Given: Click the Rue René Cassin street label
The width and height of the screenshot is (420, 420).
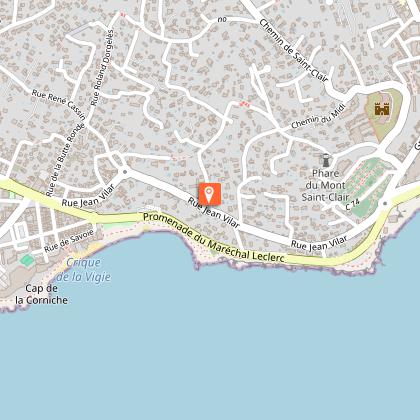Looking at the screenshot, I should 59,104.
